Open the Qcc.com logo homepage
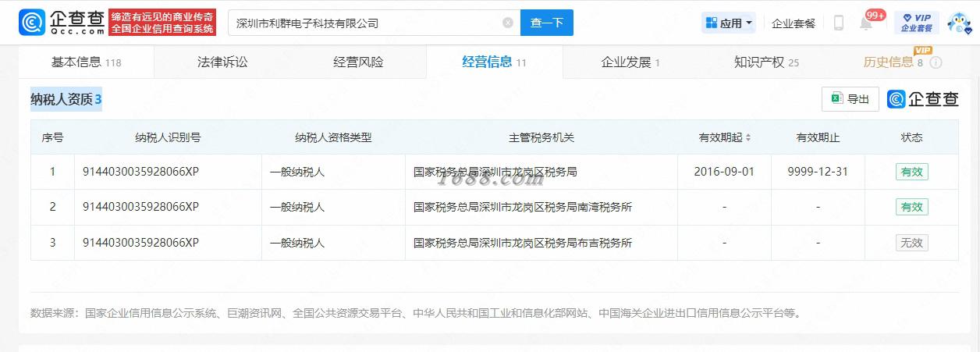 click(x=62, y=23)
